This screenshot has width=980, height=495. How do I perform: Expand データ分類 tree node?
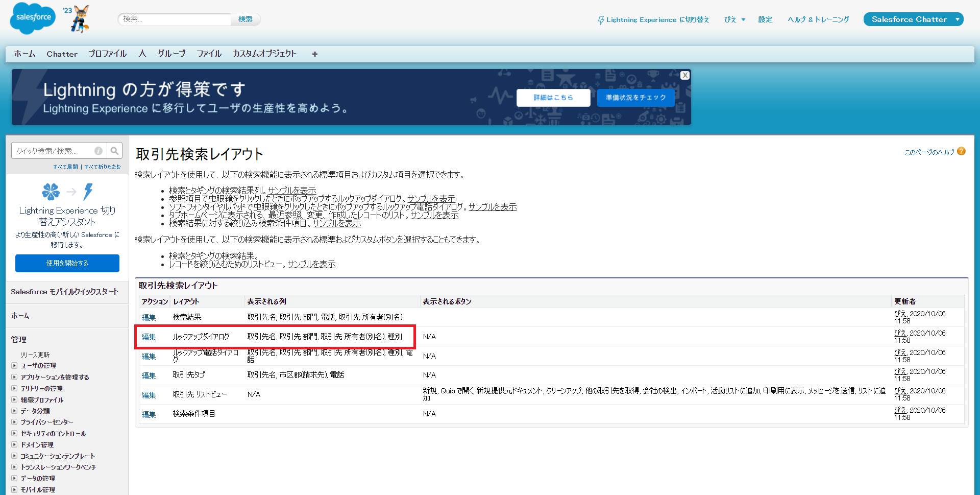pyautogui.click(x=14, y=411)
